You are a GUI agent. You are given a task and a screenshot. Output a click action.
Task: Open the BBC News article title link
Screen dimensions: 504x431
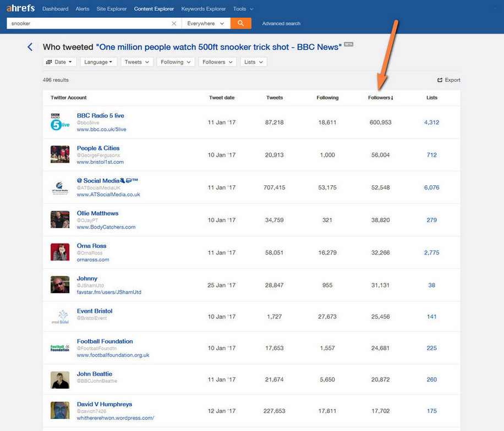click(x=219, y=47)
